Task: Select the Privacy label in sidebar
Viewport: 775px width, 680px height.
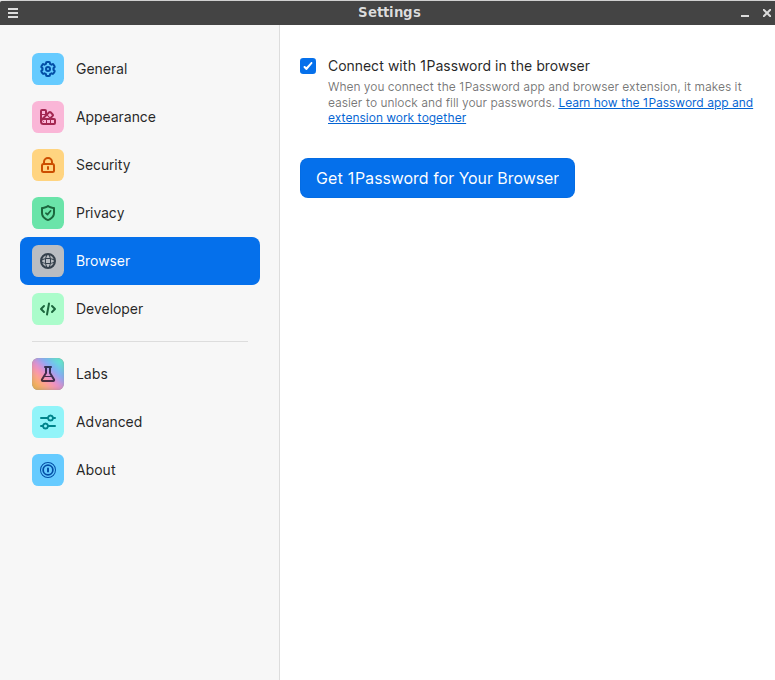Action: (x=100, y=213)
